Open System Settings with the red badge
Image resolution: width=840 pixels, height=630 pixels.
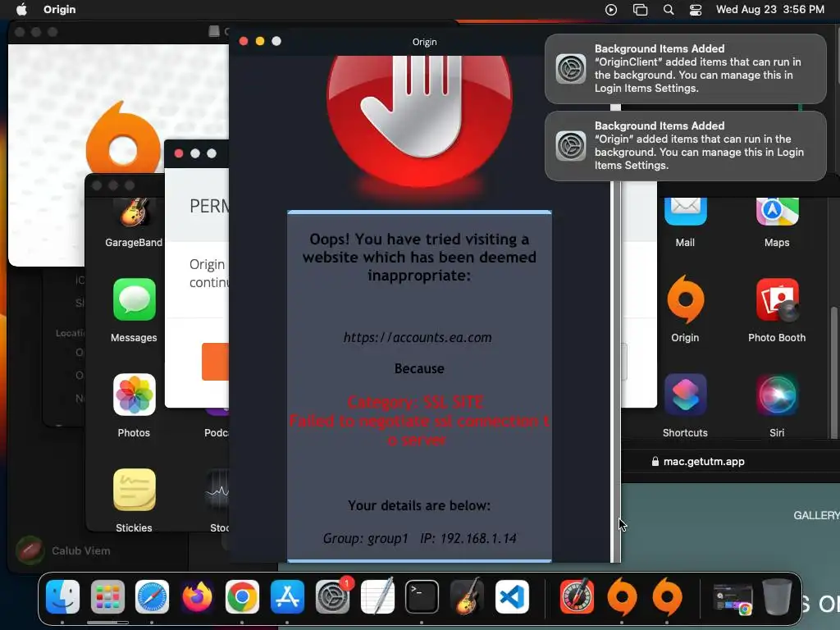click(333, 597)
